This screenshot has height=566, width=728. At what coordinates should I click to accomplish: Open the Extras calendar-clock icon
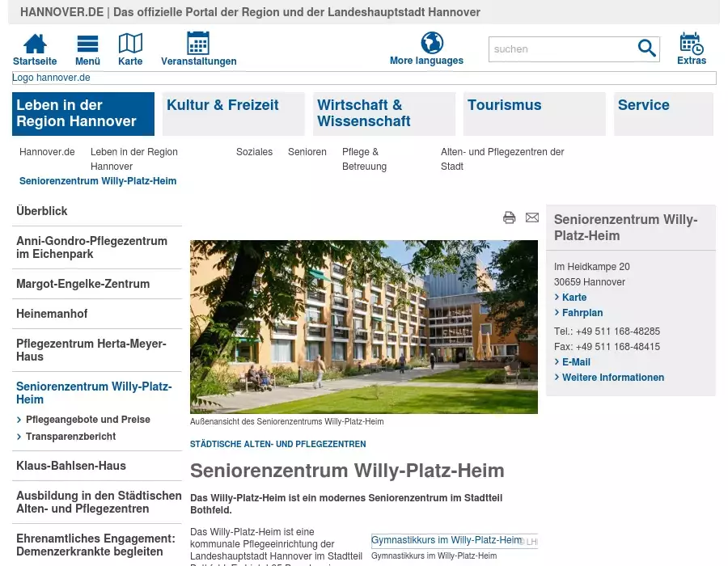pyautogui.click(x=691, y=44)
